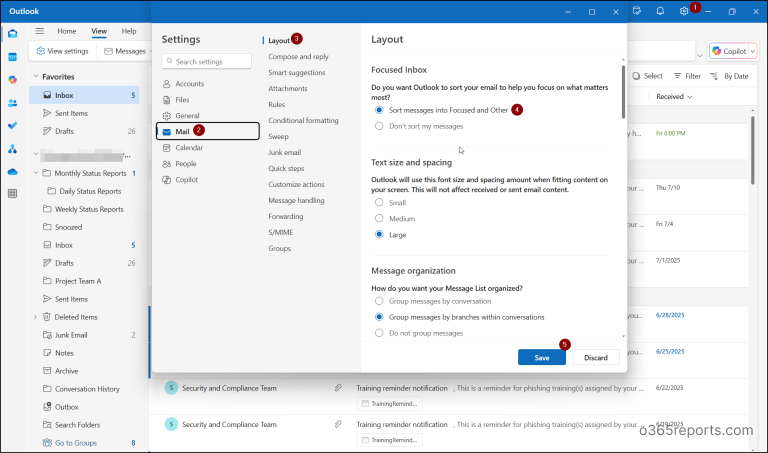
Task: Open the Filter button in message list
Action: click(687, 76)
